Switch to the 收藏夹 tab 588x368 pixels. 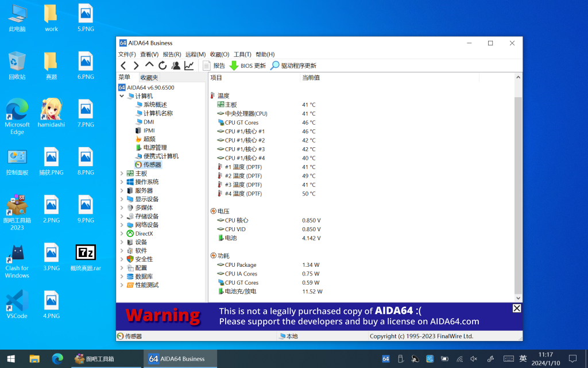149,78
